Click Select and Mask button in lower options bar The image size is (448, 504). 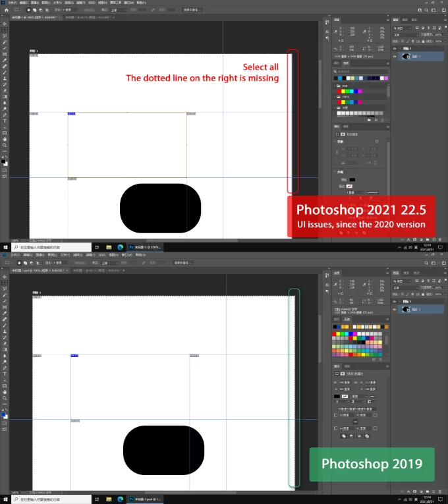(x=183, y=263)
